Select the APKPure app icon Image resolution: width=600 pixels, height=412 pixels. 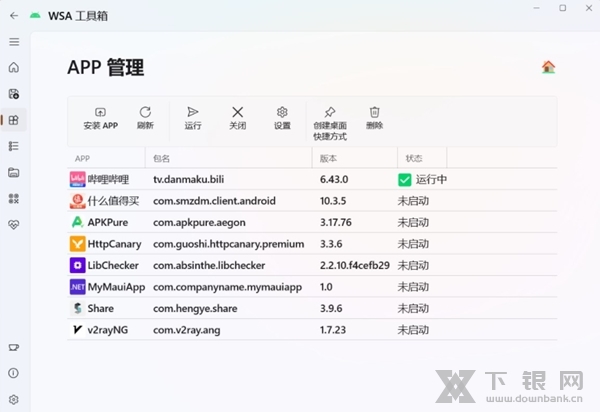point(78,222)
